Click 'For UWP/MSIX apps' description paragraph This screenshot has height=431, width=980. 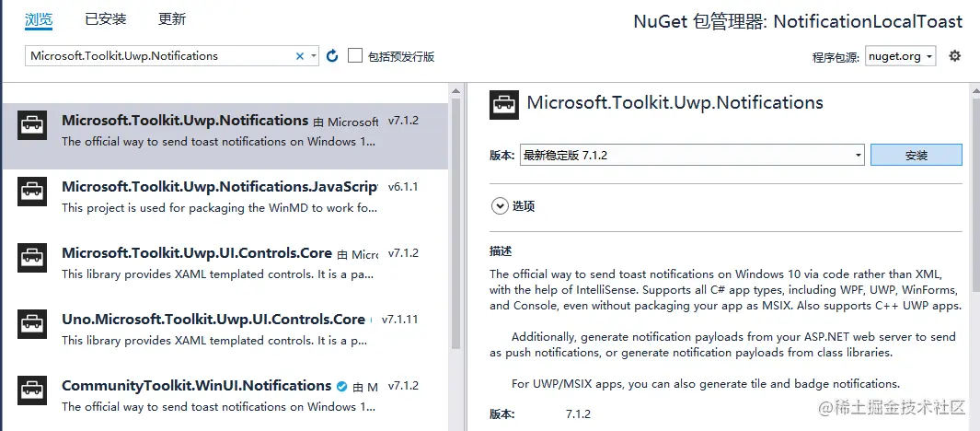pyautogui.click(x=706, y=384)
